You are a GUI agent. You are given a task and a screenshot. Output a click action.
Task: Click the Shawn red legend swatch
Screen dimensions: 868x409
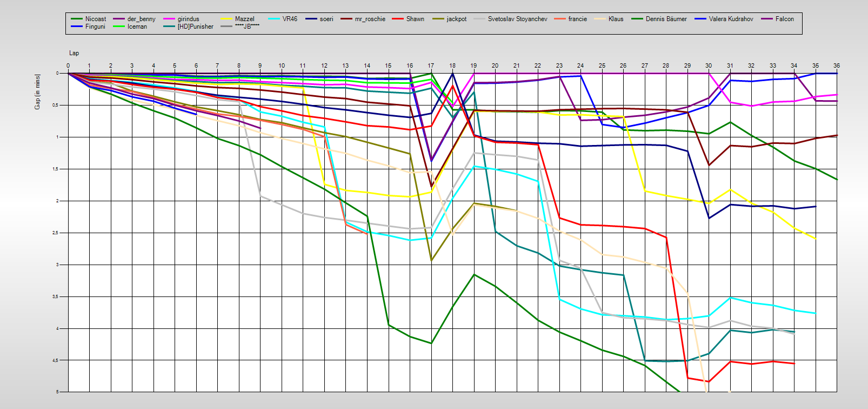coord(398,19)
